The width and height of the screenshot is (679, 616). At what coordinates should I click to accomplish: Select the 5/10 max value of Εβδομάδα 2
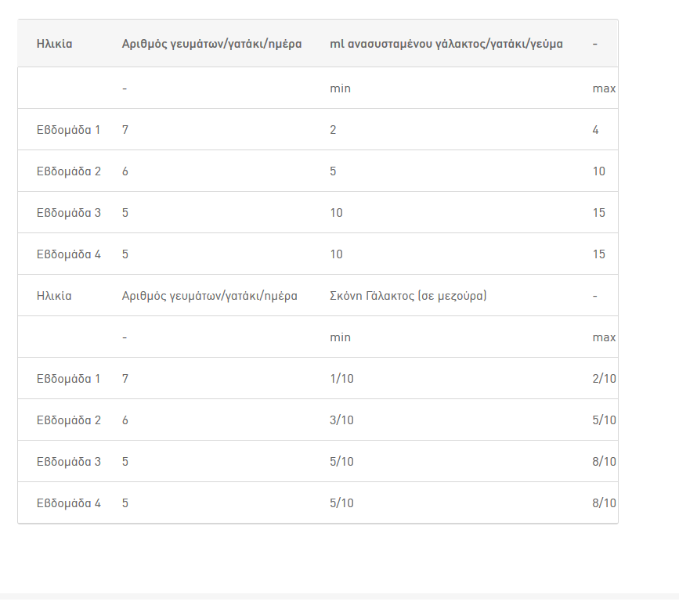click(604, 420)
